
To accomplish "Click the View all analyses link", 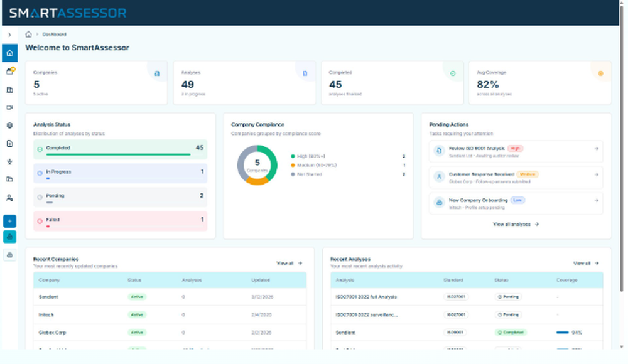I will 516,224.
